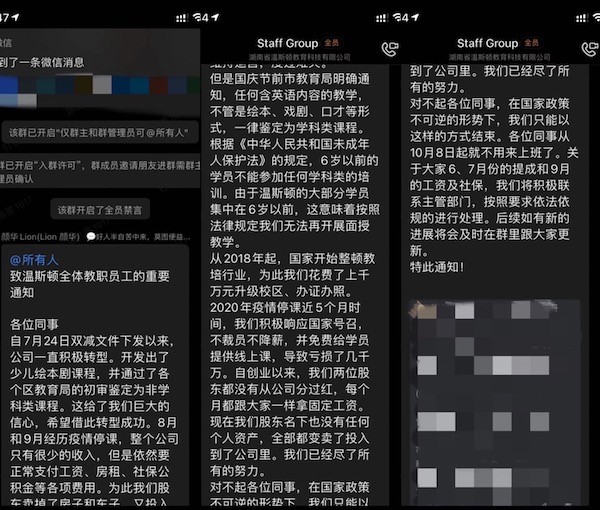600x510 pixels.
Task: Tap the phone call icon in the rightmost Staff Group header
Action: tap(590, 49)
